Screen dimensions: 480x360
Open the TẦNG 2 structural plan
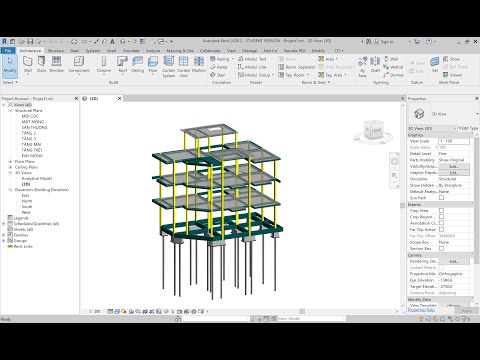pyautogui.click(x=29, y=133)
